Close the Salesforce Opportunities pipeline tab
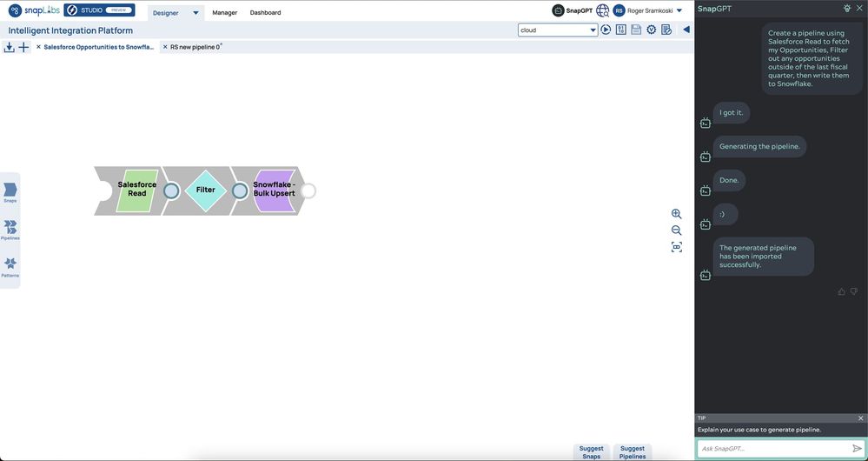Image resolution: width=868 pixels, height=461 pixels. (x=38, y=47)
